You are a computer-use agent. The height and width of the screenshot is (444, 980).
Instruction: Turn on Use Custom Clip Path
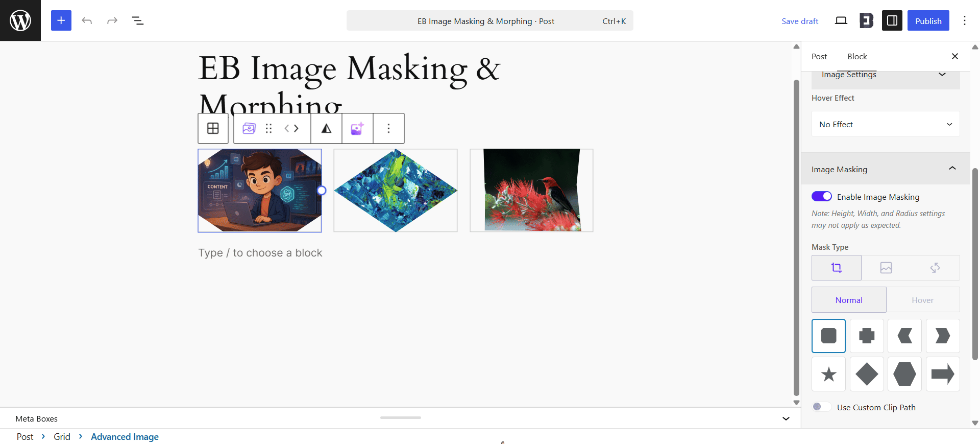click(822, 407)
